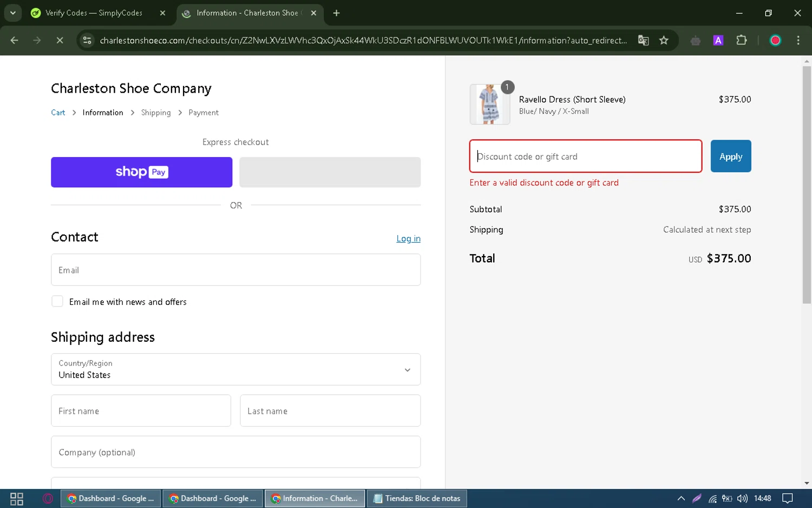Open Opera browser icon in taskbar
This screenshot has width=812, height=508.
(48, 499)
